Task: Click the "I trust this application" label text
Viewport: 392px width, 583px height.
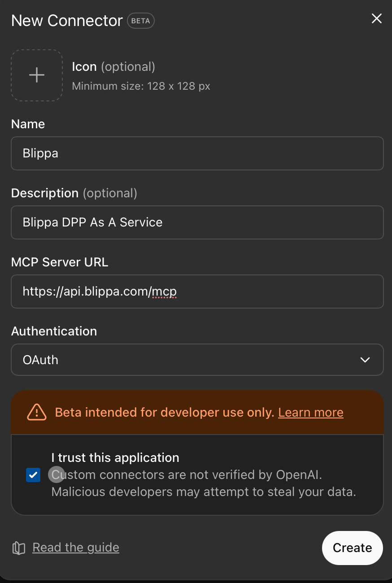Action: (115, 457)
